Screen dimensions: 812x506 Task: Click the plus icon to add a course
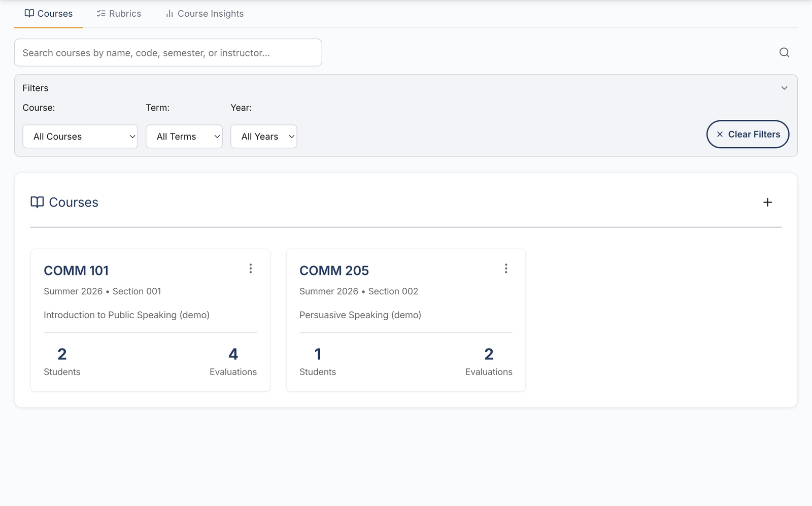(767, 202)
